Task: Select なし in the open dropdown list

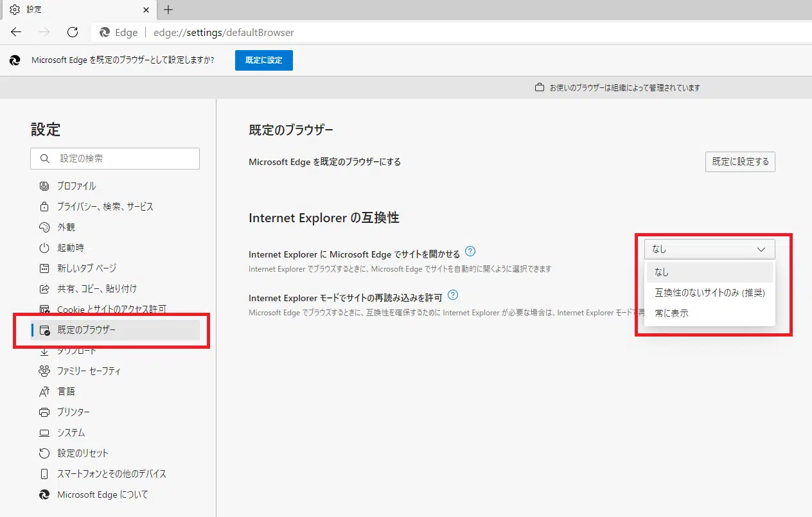Action: click(662, 272)
